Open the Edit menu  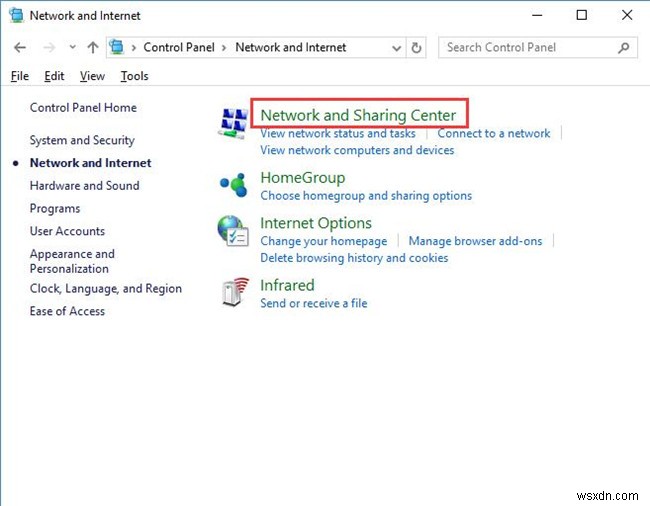click(x=54, y=76)
